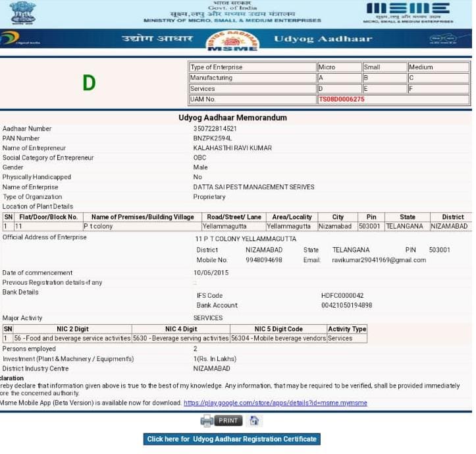Click the Government of India emblem
Viewport: 476px width, 454px height.
tap(23, 12)
